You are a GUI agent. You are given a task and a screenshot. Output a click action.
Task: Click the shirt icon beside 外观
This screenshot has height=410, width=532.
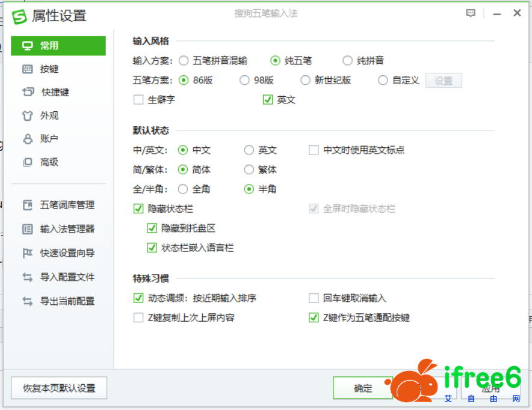tap(28, 115)
